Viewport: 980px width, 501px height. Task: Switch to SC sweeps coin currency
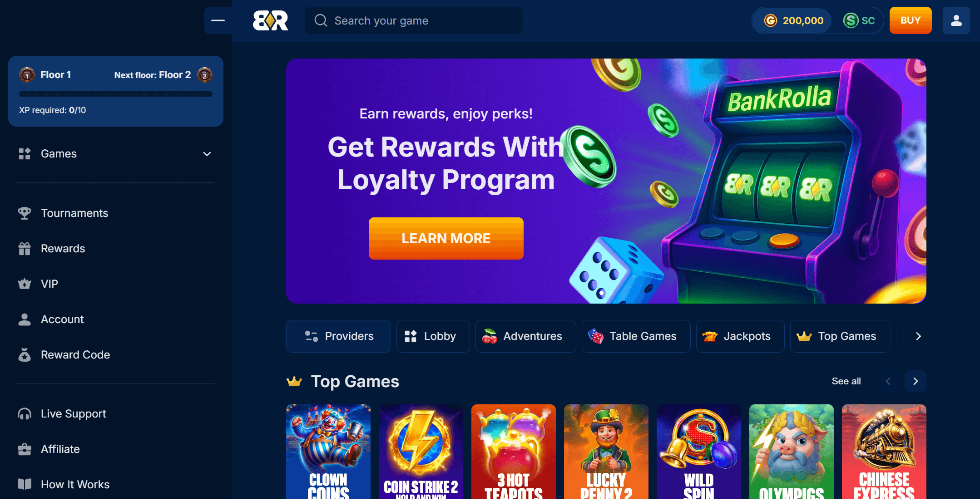[x=859, y=20]
